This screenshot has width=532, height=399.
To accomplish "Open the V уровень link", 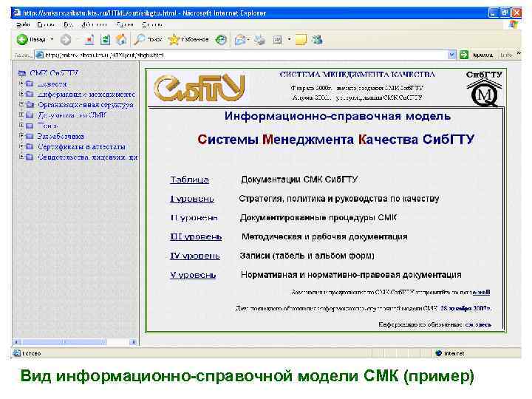I will tap(193, 275).
